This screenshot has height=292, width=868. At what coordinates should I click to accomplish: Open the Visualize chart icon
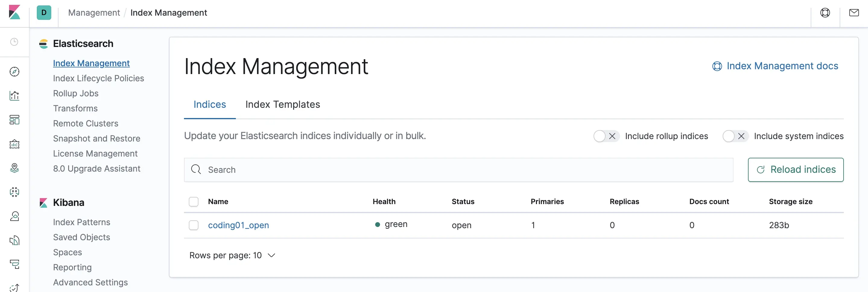(x=14, y=96)
